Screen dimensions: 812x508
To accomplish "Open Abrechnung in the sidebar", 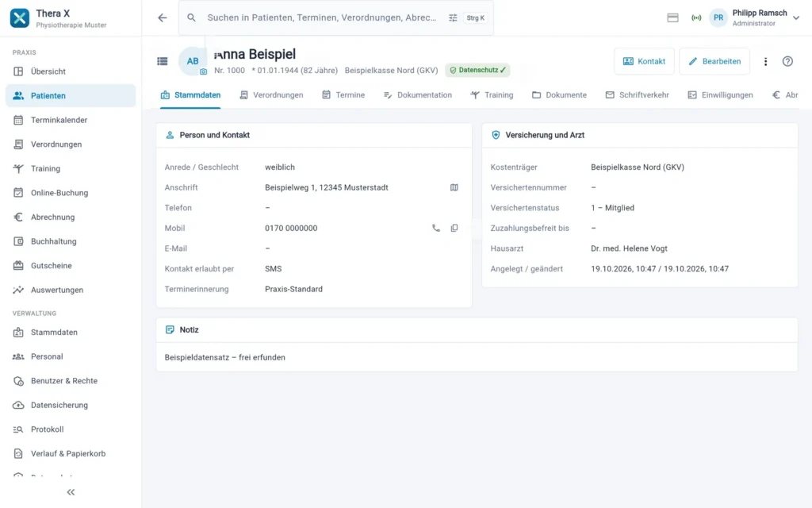I will click(x=71, y=217).
